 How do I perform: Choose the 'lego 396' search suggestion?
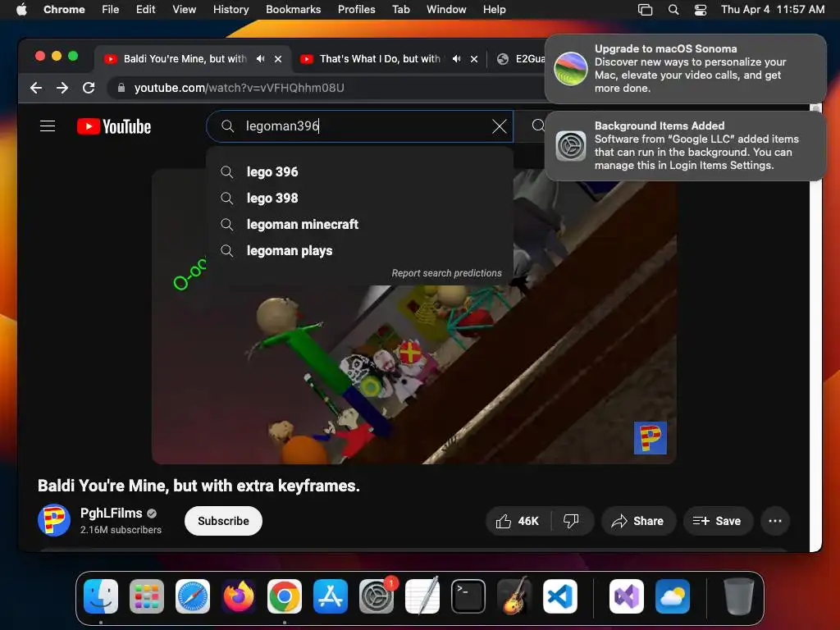359,172
